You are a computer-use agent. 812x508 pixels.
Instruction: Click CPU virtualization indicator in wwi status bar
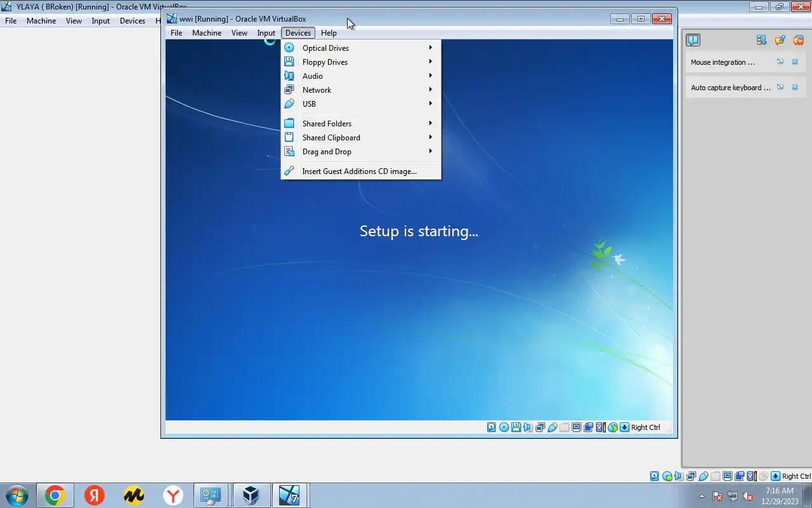pos(601,427)
